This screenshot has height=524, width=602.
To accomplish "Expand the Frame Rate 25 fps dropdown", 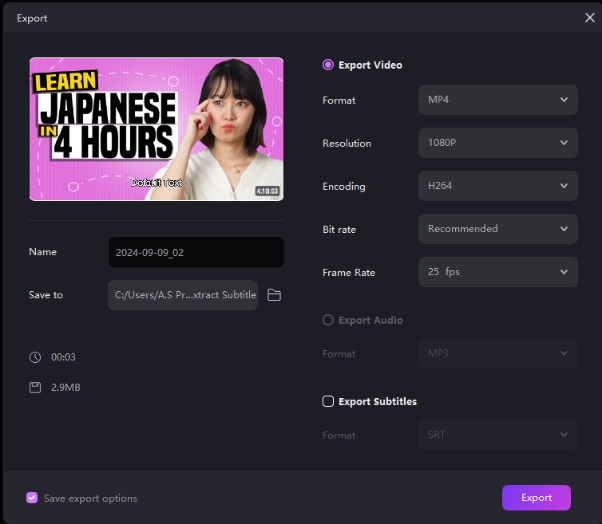I will coord(497,272).
